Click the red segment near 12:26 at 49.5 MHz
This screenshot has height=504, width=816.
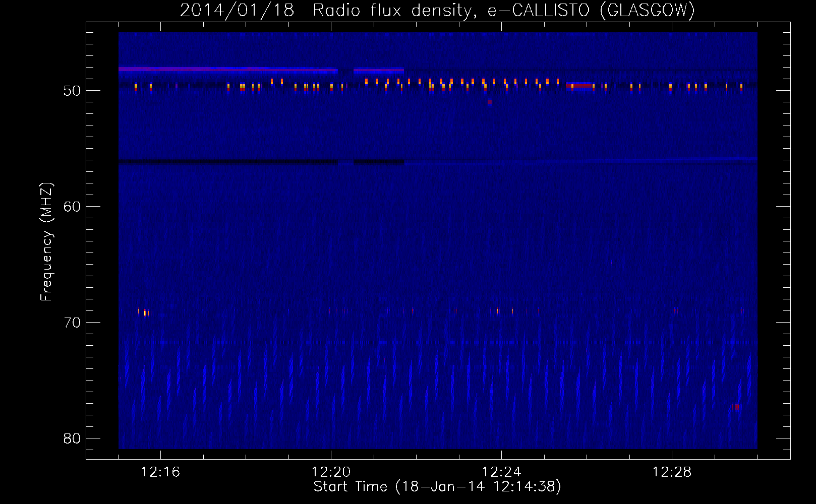click(579, 86)
